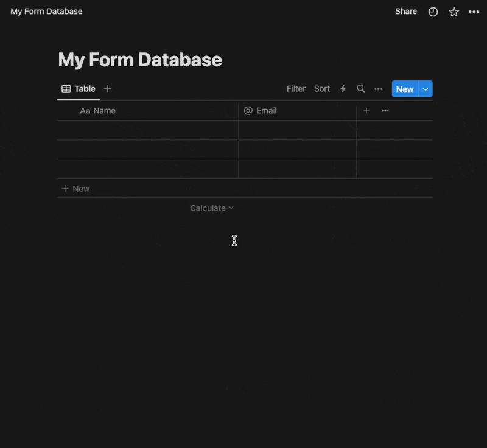Image resolution: width=487 pixels, height=448 pixels.
Task: Add a row with the New button
Action: (75, 189)
